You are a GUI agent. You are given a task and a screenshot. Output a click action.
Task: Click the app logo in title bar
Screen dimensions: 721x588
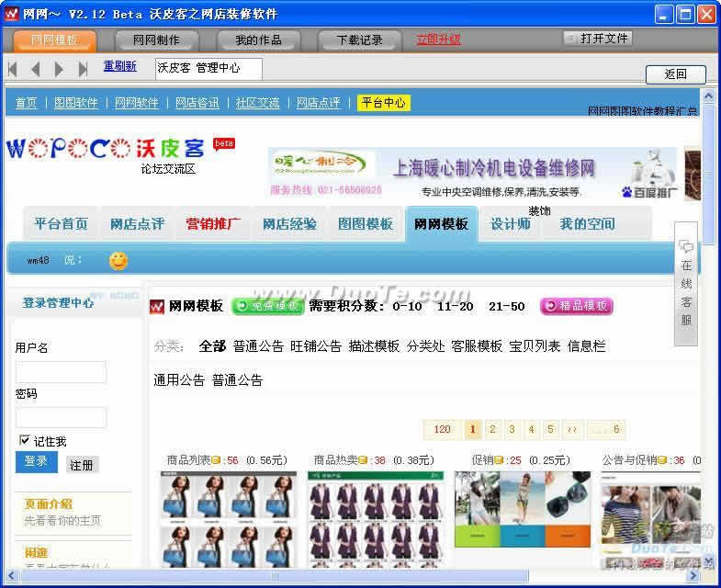11,14
